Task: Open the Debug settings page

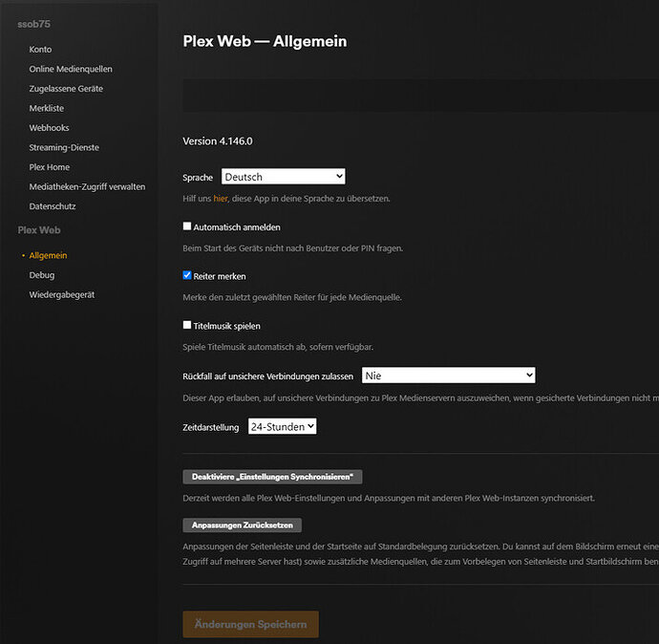Action: [x=42, y=275]
